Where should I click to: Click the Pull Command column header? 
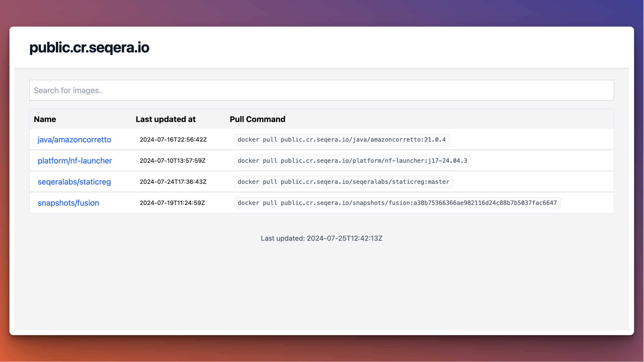point(257,119)
